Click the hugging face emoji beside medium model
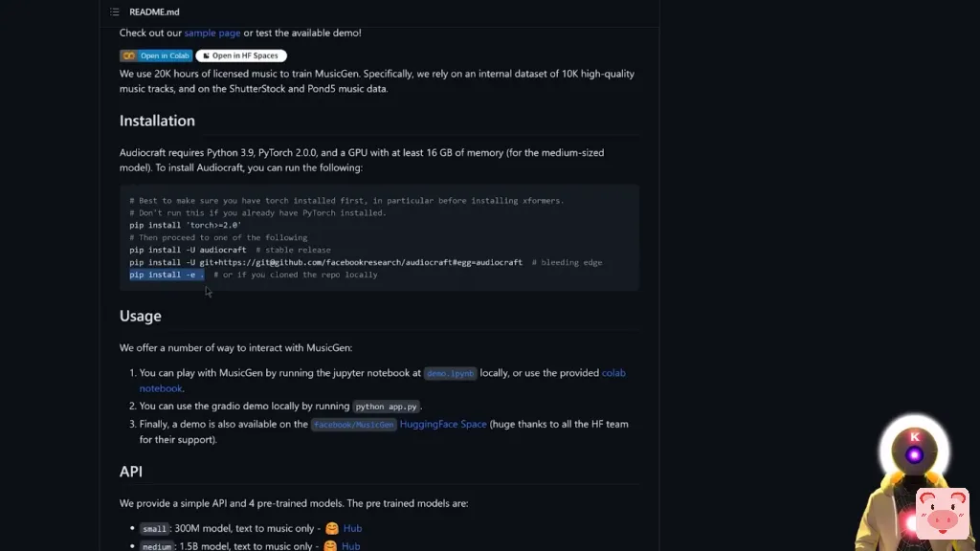The height and width of the screenshot is (551, 980). pyautogui.click(x=330, y=546)
